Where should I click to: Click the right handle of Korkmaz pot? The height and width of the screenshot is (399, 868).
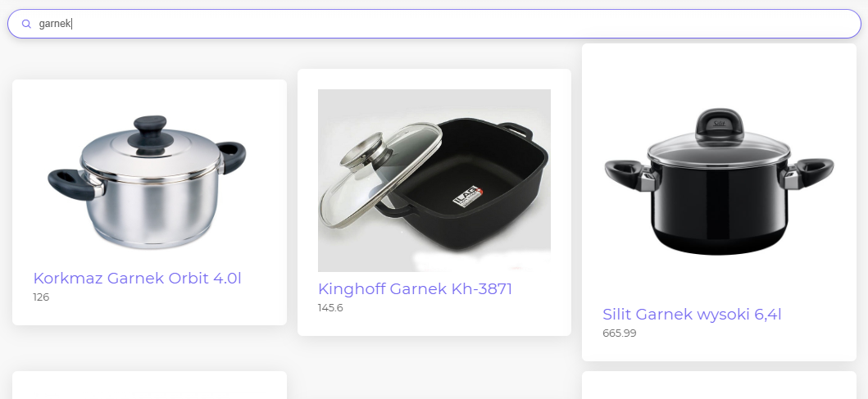point(231,156)
